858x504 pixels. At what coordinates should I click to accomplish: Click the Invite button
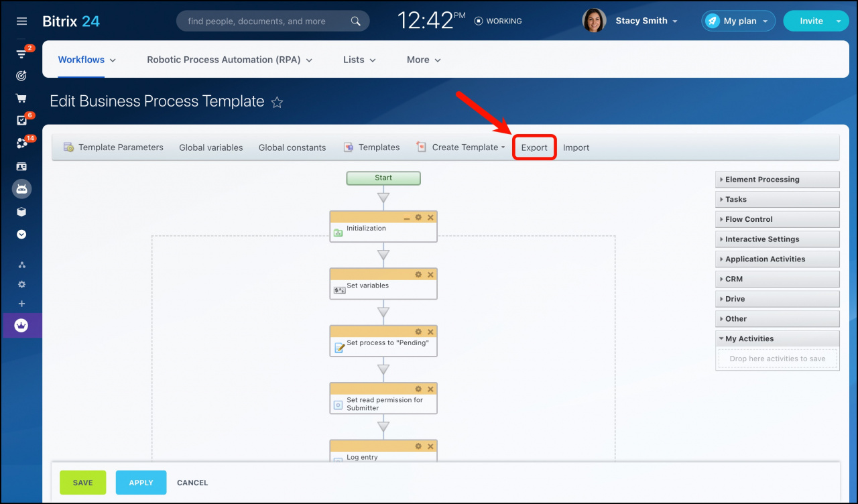(x=811, y=21)
